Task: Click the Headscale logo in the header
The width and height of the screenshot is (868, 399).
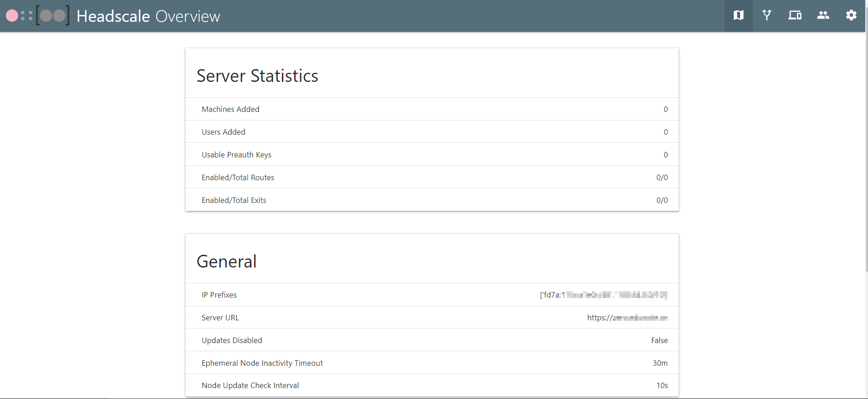Action: (38, 16)
